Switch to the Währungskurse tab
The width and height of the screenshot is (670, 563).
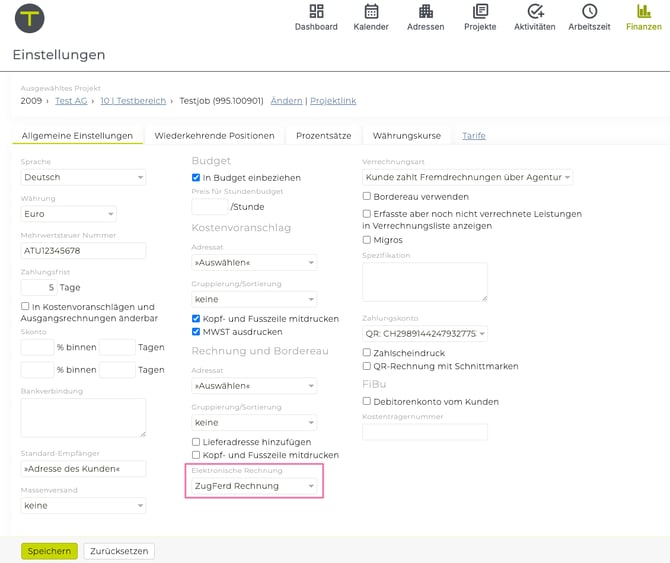tap(406, 136)
